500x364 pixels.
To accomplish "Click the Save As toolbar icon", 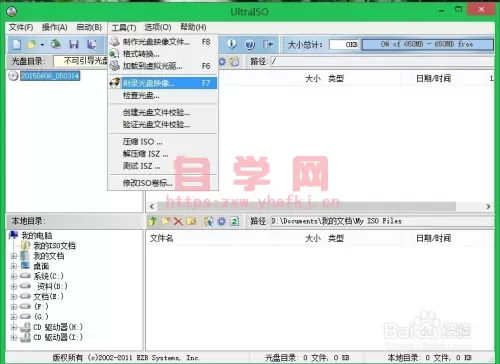I will [x=91, y=44].
